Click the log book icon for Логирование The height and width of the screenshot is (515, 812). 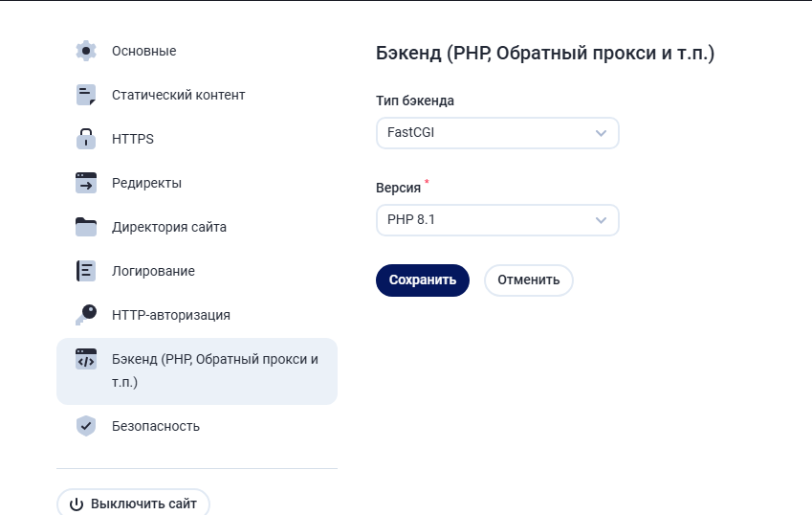pyautogui.click(x=86, y=271)
